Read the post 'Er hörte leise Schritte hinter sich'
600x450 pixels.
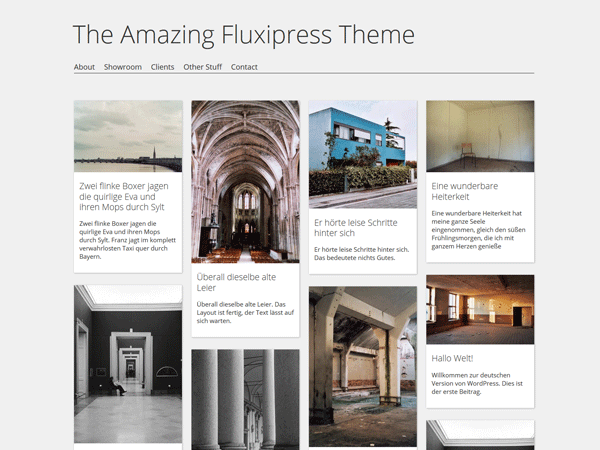tap(355, 228)
